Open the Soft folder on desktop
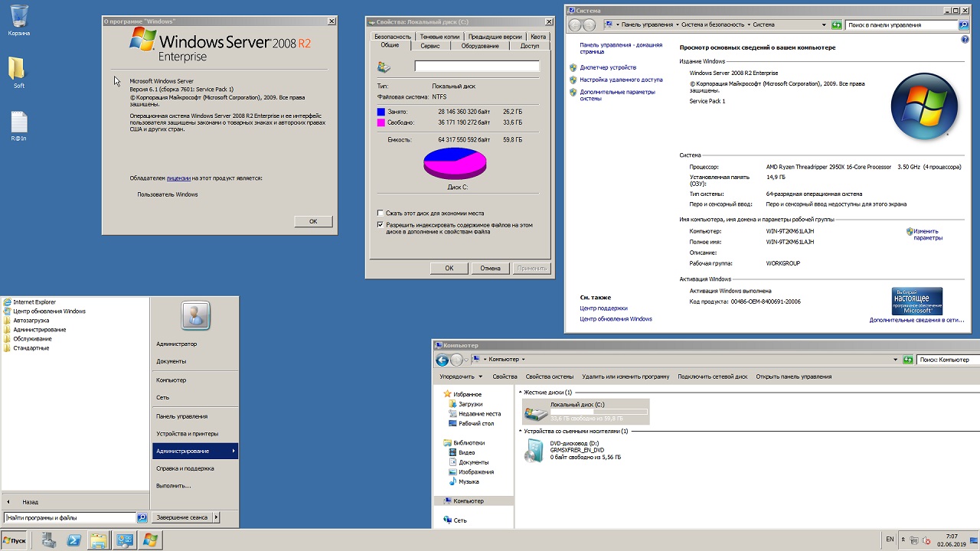Viewport: 980px width, 551px height. click(x=18, y=69)
